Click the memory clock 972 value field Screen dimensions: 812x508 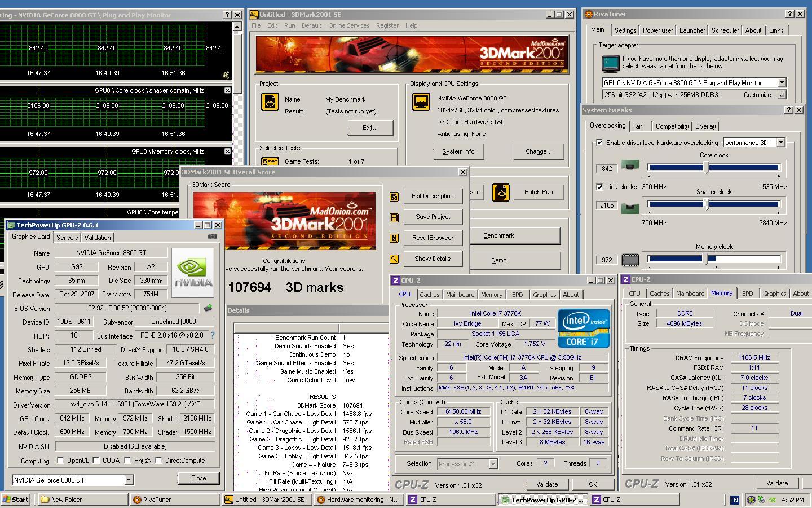607,260
